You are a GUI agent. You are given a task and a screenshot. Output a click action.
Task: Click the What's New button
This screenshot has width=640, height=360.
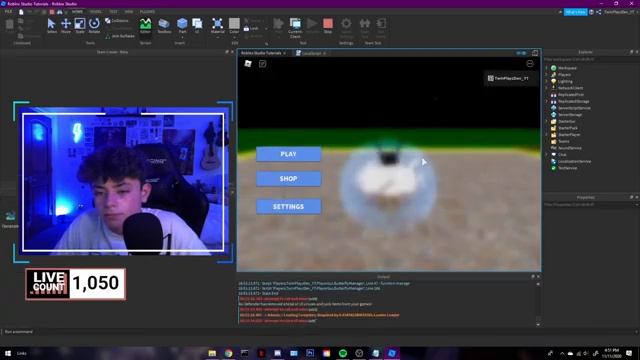click(576, 12)
